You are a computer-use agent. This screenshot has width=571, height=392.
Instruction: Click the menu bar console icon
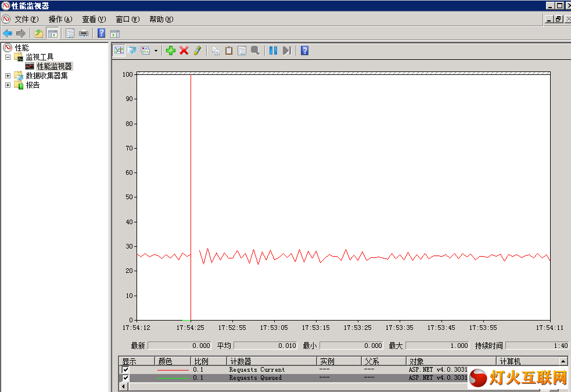pyautogui.click(x=6, y=19)
